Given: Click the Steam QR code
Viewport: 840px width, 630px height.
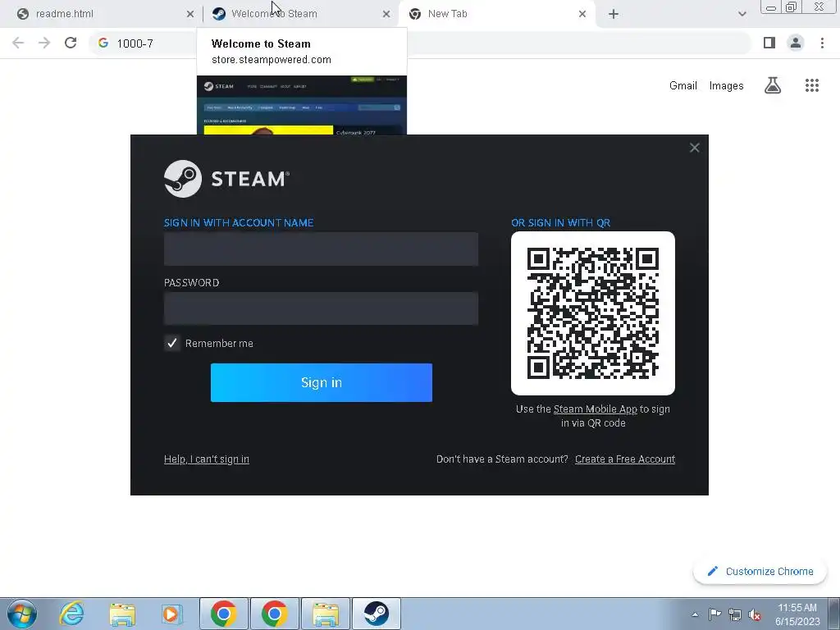Looking at the screenshot, I should click(x=593, y=313).
